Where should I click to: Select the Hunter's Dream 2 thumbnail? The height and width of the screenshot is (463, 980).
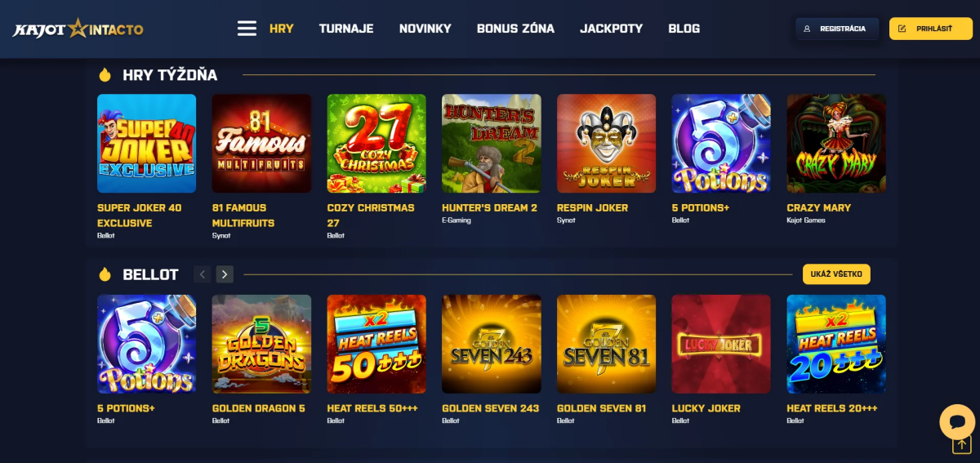pos(492,144)
